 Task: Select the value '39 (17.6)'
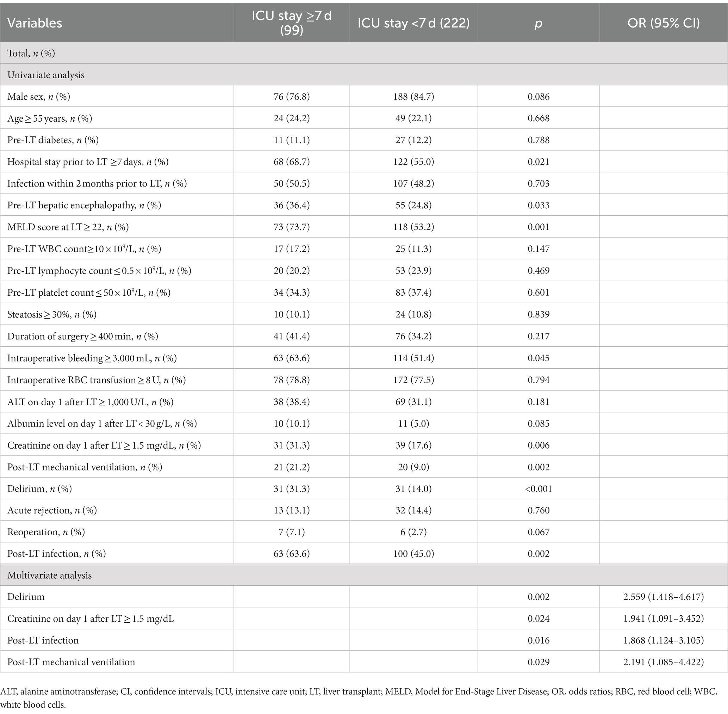pyautogui.click(x=413, y=445)
